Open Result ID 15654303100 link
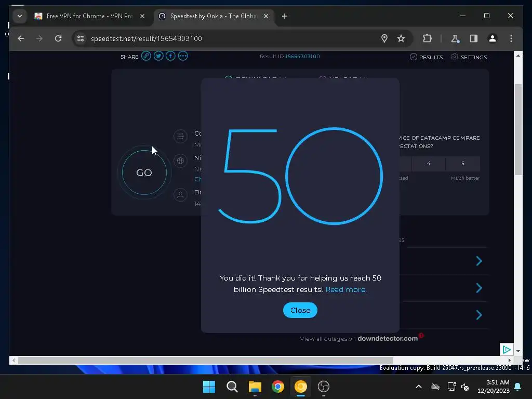Image resolution: width=532 pixels, height=399 pixels. (x=302, y=56)
